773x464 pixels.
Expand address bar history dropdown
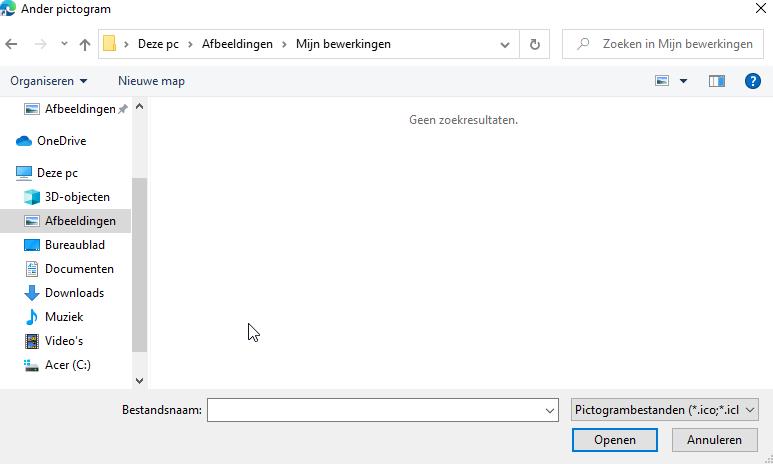pyautogui.click(x=505, y=44)
